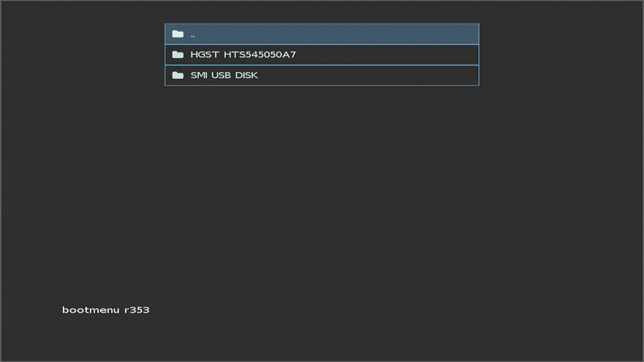Click the bootmenu r353 version text
Screen dimensions: 644x362
pyautogui.click(x=106, y=310)
